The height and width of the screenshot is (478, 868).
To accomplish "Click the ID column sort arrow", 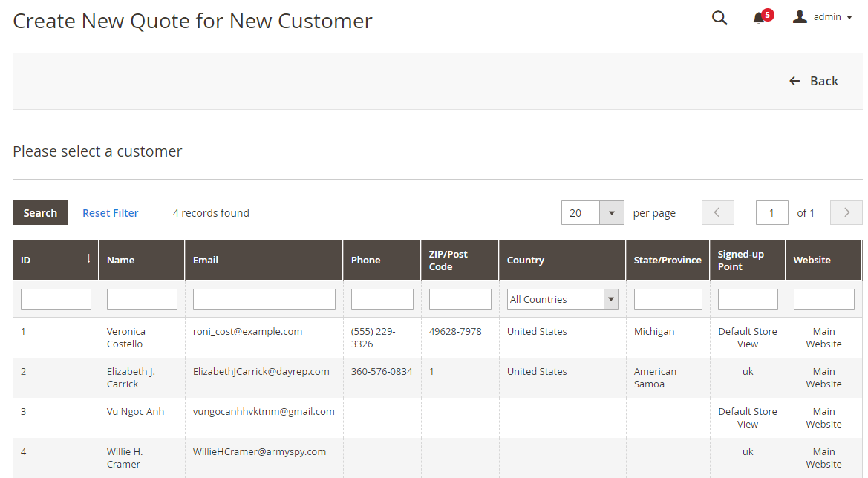I will click(x=89, y=259).
